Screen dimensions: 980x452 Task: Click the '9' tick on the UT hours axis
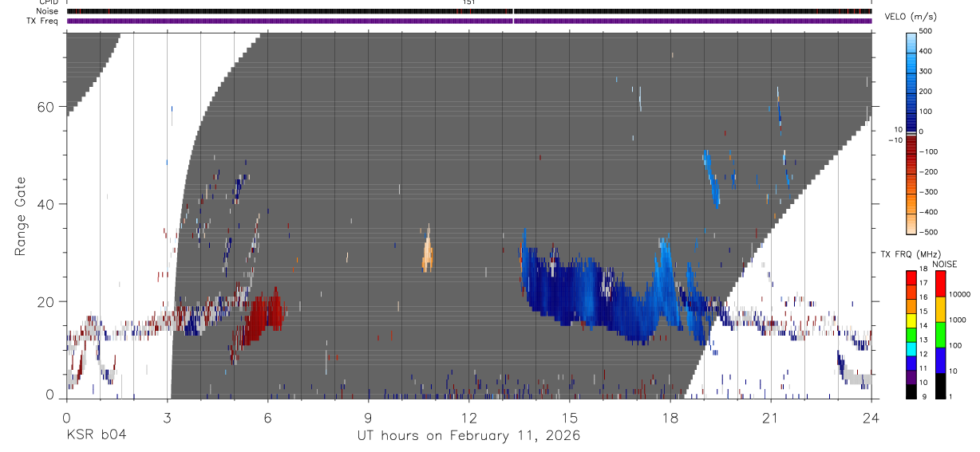(369, 417)
